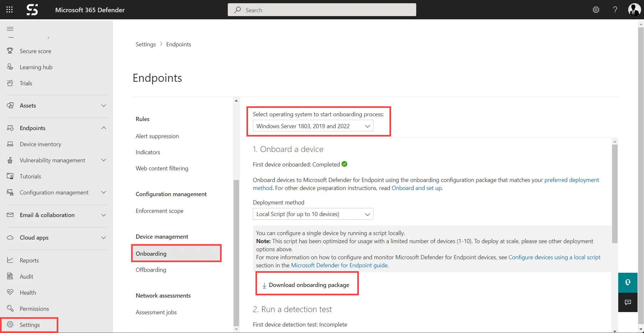Click the Audit document icon
Viewport: 644px width, 333px height.
click(10, 276)
